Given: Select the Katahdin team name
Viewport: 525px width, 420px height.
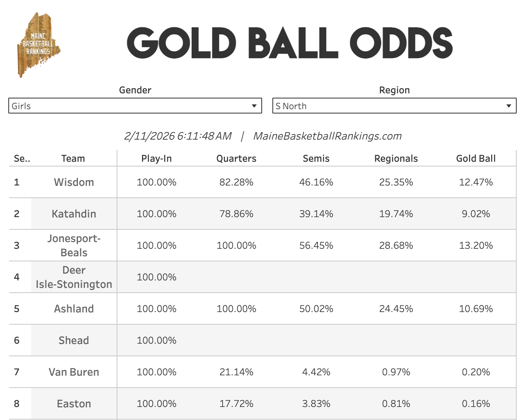Looking at the screenshot, I should pyautogui.click(x=74, y=214).
